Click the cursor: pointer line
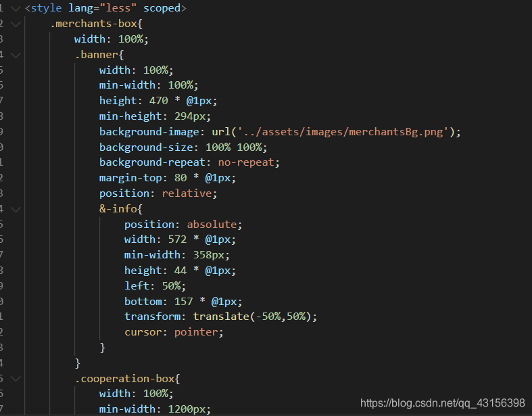Image resolution: width=532 pixels, height=416 pixels. [174, 332]
